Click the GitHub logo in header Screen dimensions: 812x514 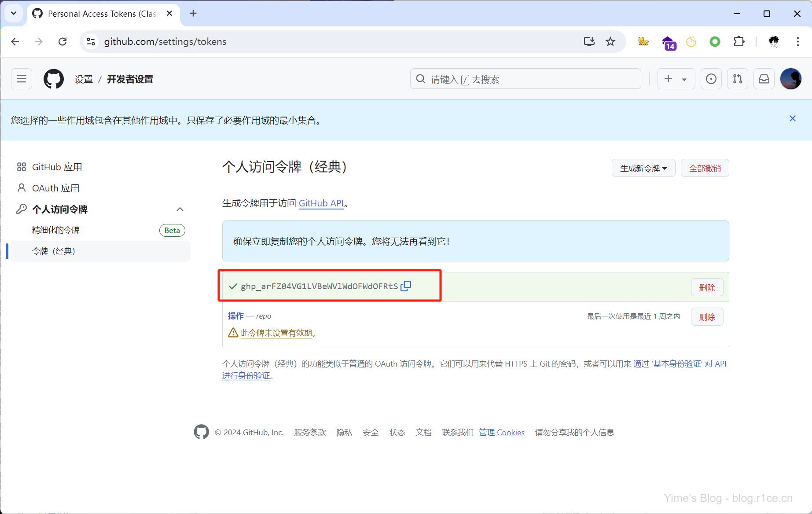point(54,79)
